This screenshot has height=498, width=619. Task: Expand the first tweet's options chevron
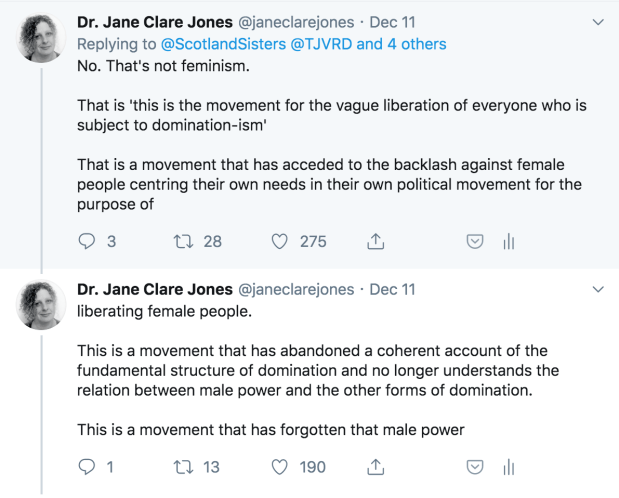click(x=598, y=22)
